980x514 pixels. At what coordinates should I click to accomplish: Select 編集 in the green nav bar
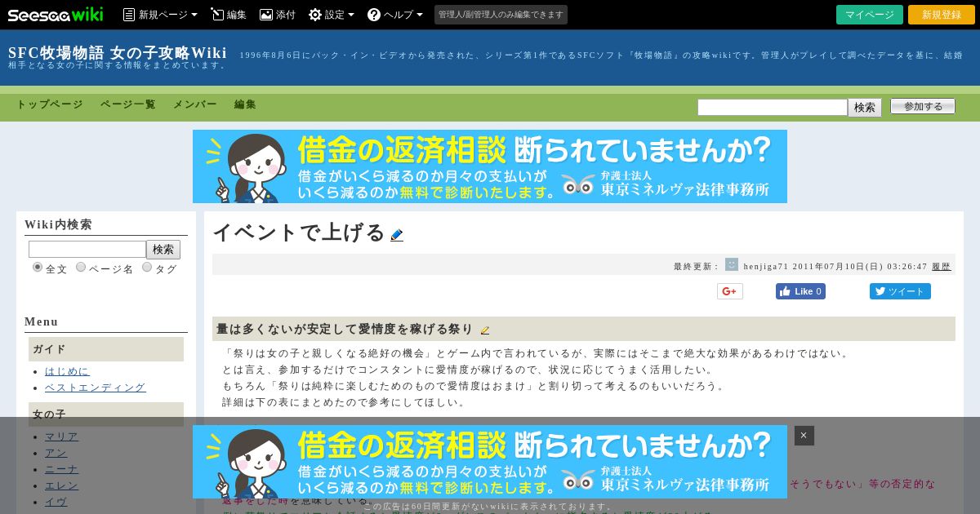(246, 104)
